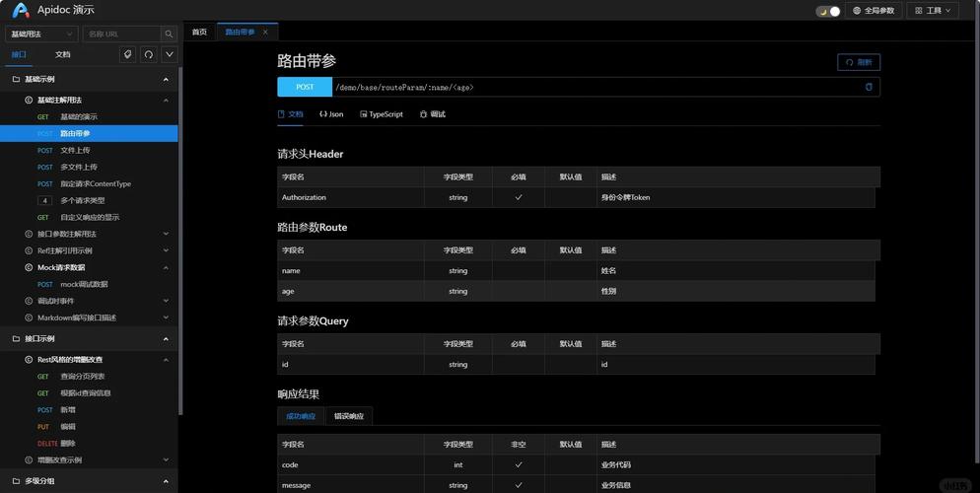Viewport: 980px width, 493px height.
Task: Click the Mock请求数据 controller icon
Action: coord(29,267)
